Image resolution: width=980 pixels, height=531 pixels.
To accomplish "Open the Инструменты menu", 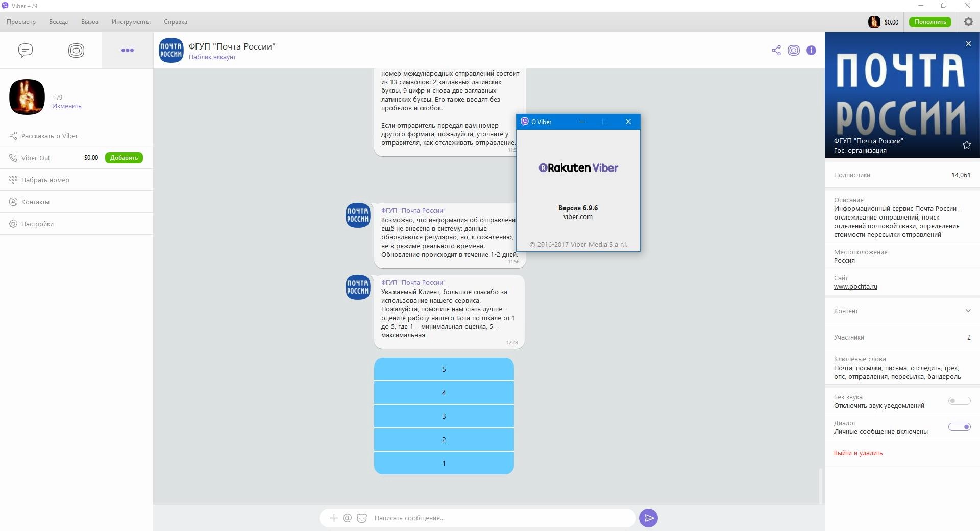I will [131, 22].
